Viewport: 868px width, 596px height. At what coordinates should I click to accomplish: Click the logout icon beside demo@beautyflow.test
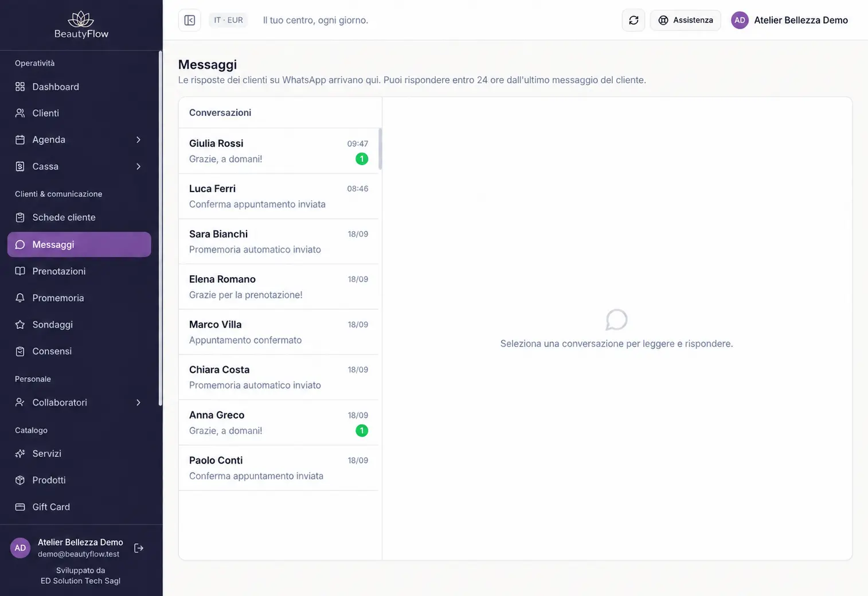click(139, 548)
